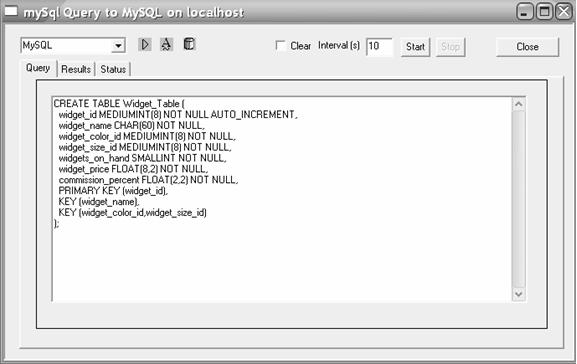Click the line 'KEY (widget_name),'
Image resolution: width=577 pixels, height=364 pixels.
click(x=99, y=202)
